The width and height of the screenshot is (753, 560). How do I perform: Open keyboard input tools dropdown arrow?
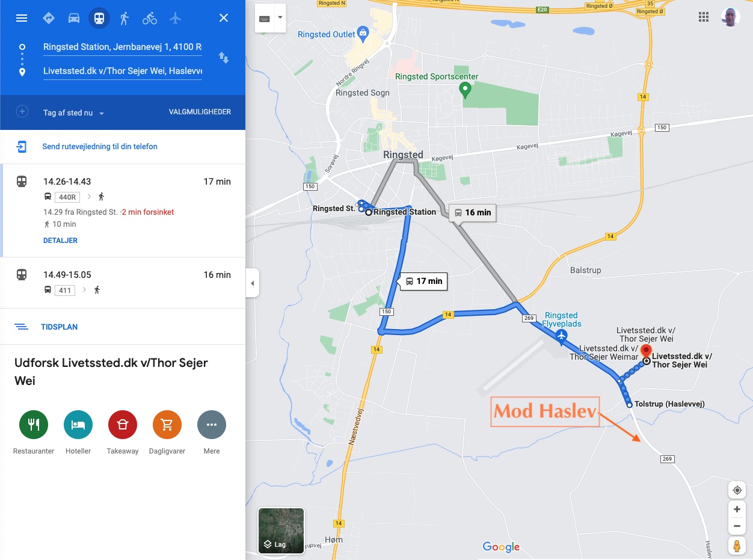coord(280,17)
